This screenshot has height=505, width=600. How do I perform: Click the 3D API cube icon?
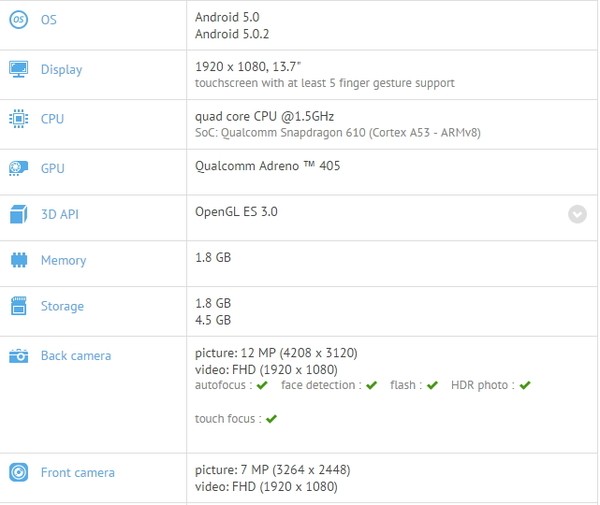tap(18, 213)
